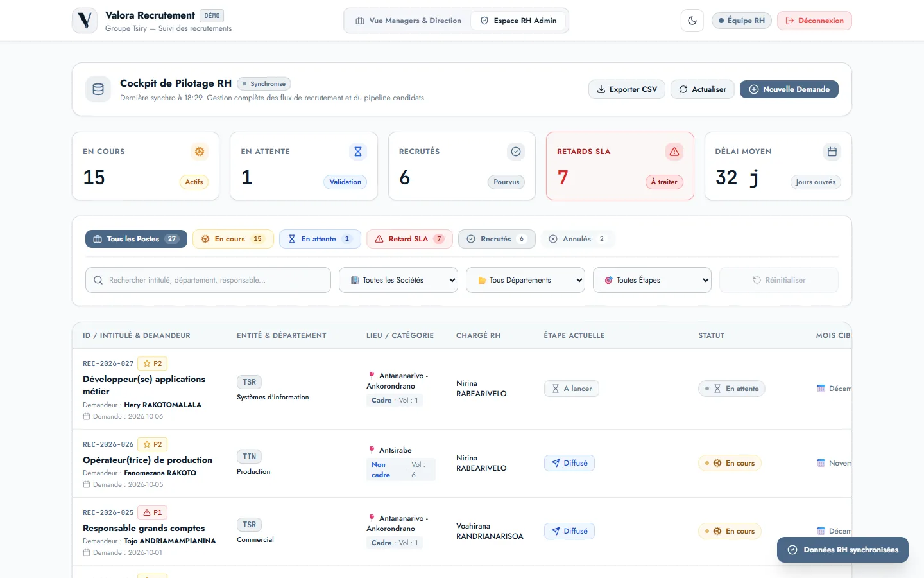Screen dimensions: 924x578
Task: Click the warning triangle icon in Retards SLA card
Action: point(674,152)
